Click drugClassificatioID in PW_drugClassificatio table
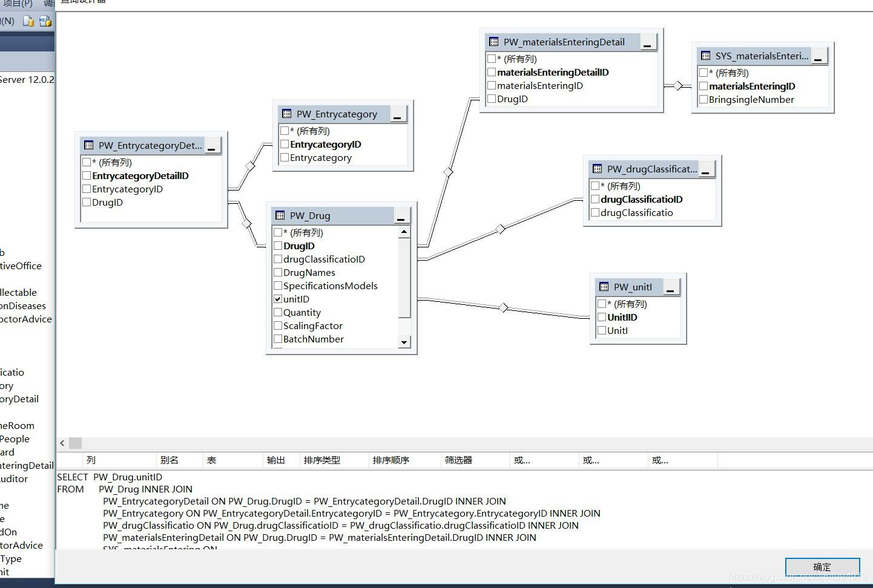 642,199
